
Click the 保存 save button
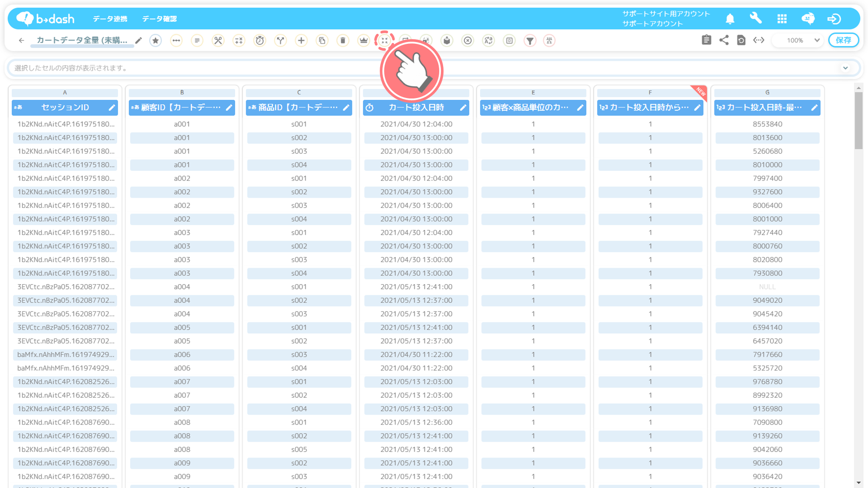[x=843, y=40]
